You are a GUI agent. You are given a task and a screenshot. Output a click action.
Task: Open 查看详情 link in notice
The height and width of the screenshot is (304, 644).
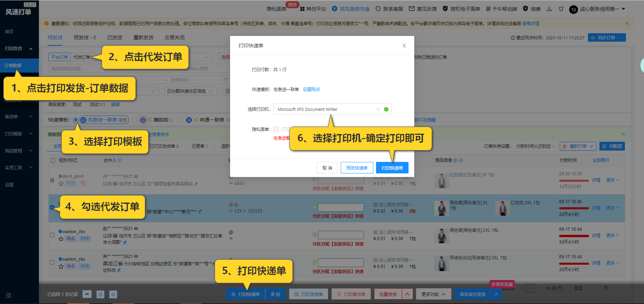(x=531, y=24)
